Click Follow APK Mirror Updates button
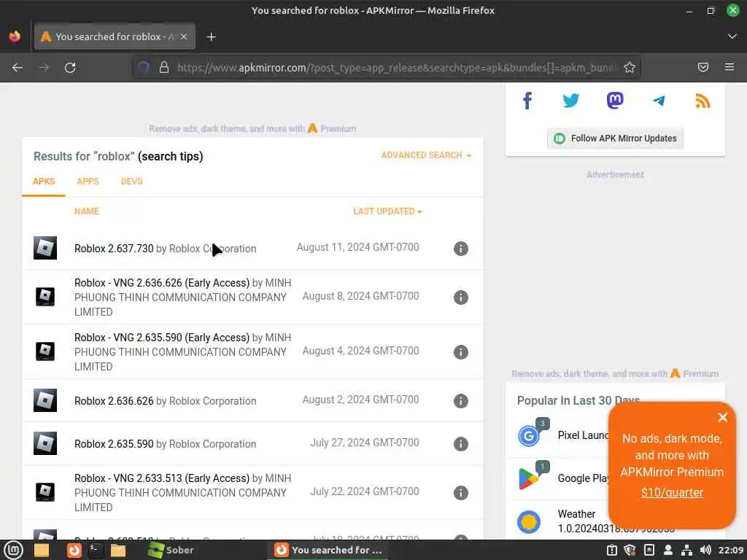 pyautogui.click(x=615, y=139)
